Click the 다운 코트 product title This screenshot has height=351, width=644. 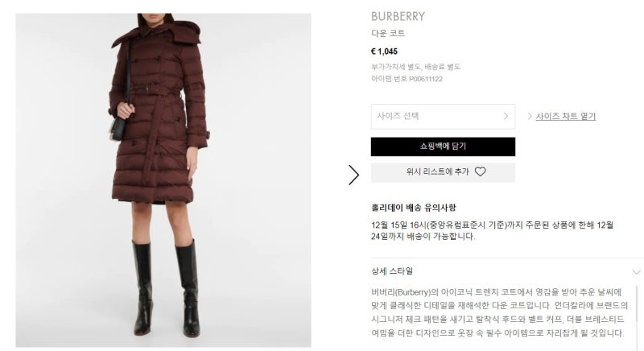(x=388, y=33)
